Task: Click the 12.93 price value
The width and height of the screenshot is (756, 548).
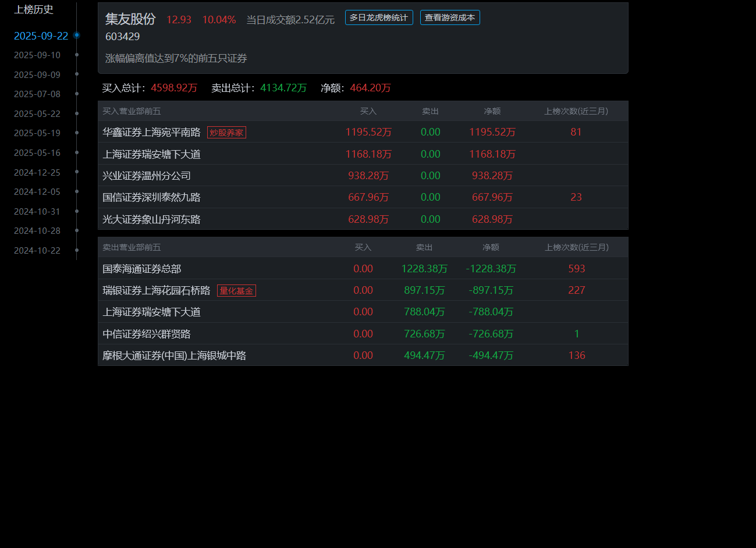Action: click(179, 20)
